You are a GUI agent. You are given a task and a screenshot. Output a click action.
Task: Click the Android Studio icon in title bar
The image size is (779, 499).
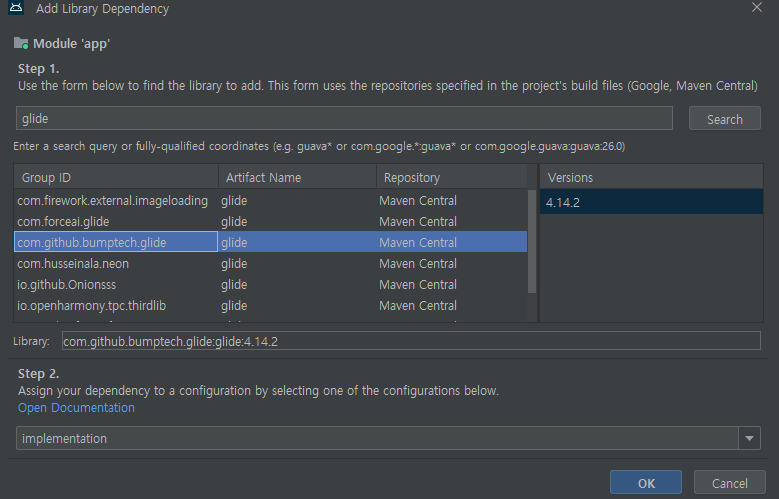(16, 7)
